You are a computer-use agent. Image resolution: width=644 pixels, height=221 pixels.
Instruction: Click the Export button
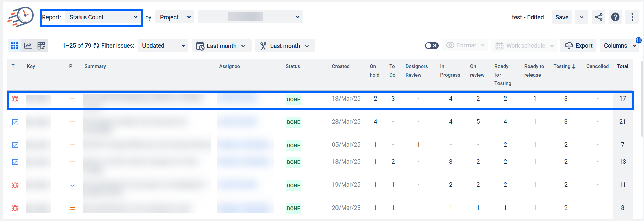pos(579,46)
